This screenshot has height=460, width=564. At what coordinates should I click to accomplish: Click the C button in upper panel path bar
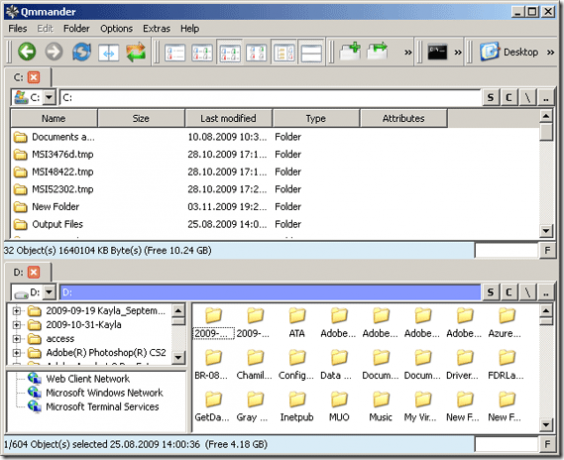tap(509, 97)
